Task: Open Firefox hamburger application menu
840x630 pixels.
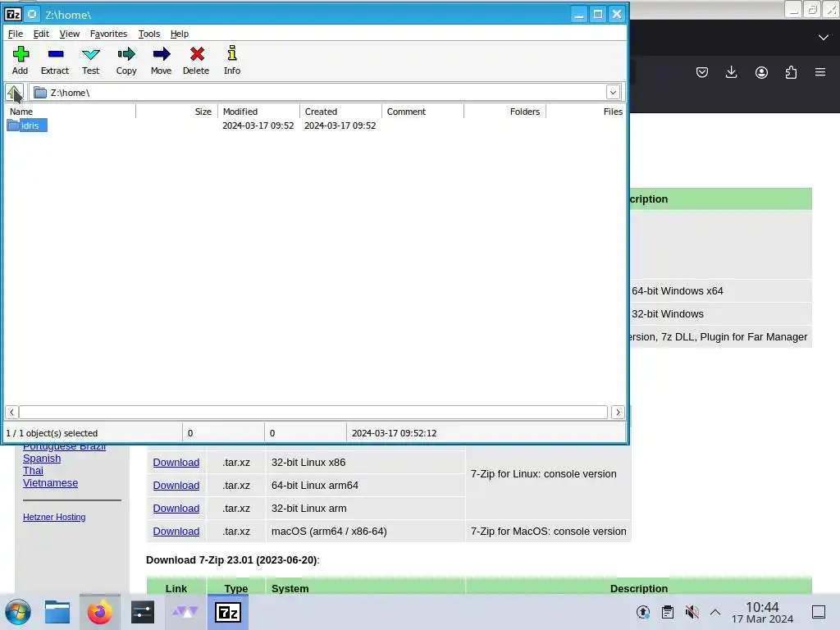Action: coord(820,72)
